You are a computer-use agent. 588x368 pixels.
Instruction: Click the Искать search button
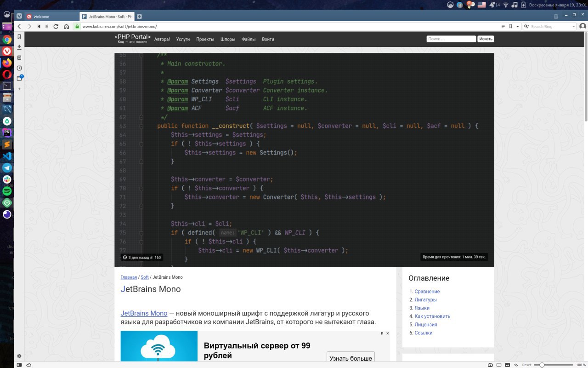[486, 39]
